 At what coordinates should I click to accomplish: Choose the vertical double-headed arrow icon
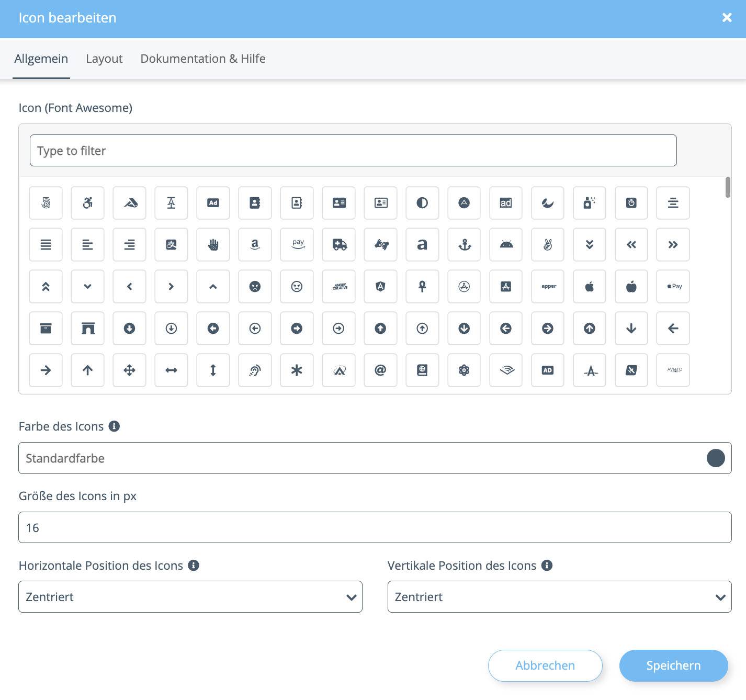coord(213,370)
